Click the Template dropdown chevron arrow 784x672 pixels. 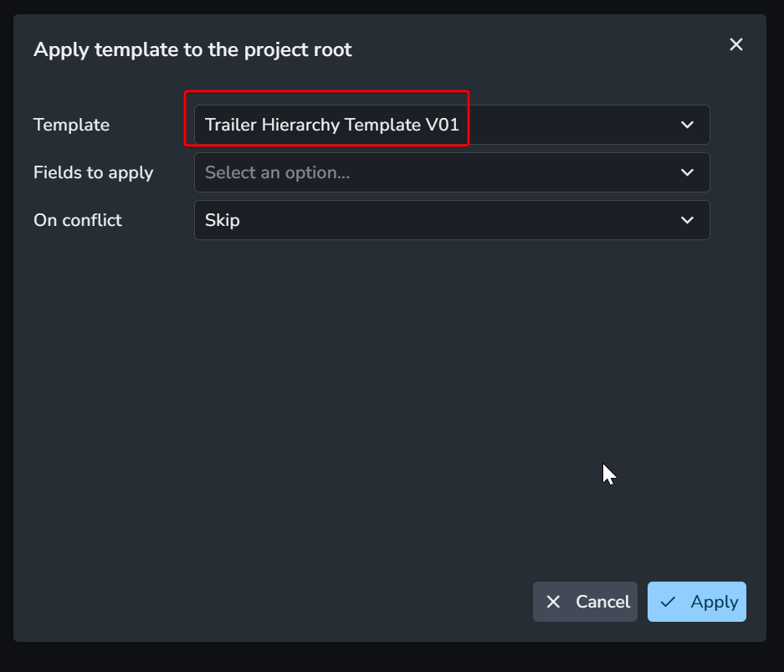click(x=688, y=125)
